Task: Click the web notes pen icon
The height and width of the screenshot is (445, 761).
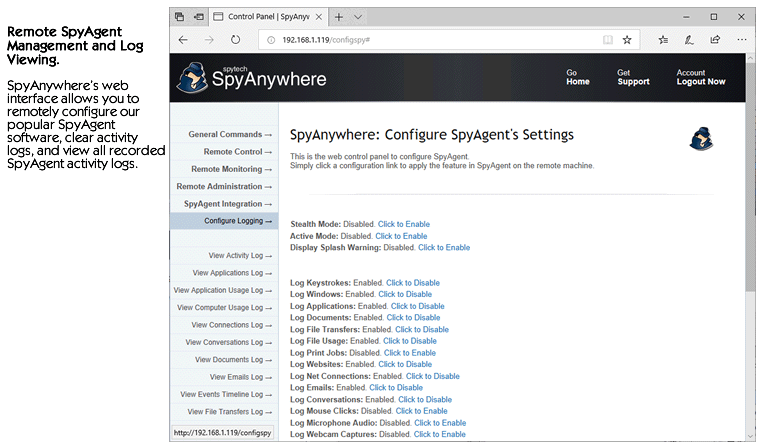Action: click(689, 40)
